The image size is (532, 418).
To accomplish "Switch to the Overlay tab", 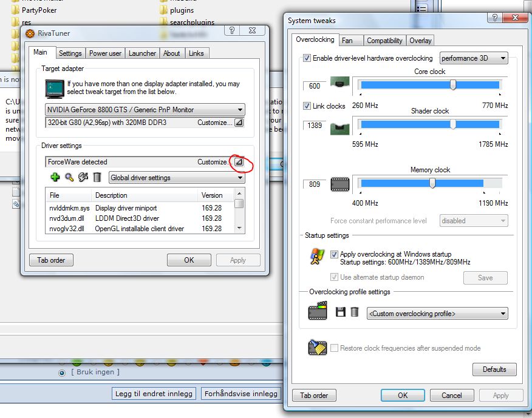I will [x=420, y=41].
